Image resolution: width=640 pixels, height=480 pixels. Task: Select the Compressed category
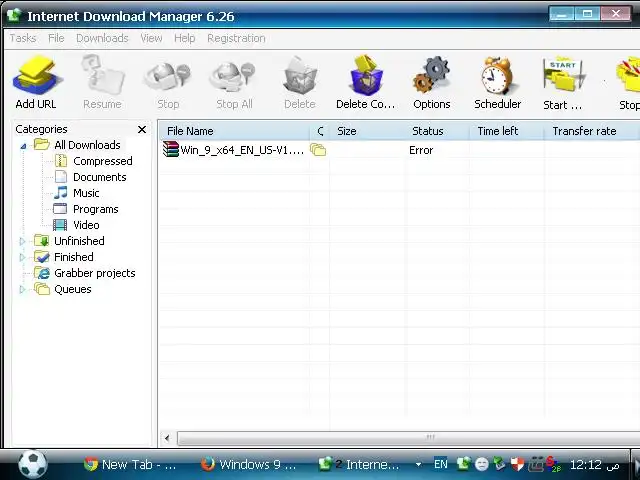pos(102,161)
